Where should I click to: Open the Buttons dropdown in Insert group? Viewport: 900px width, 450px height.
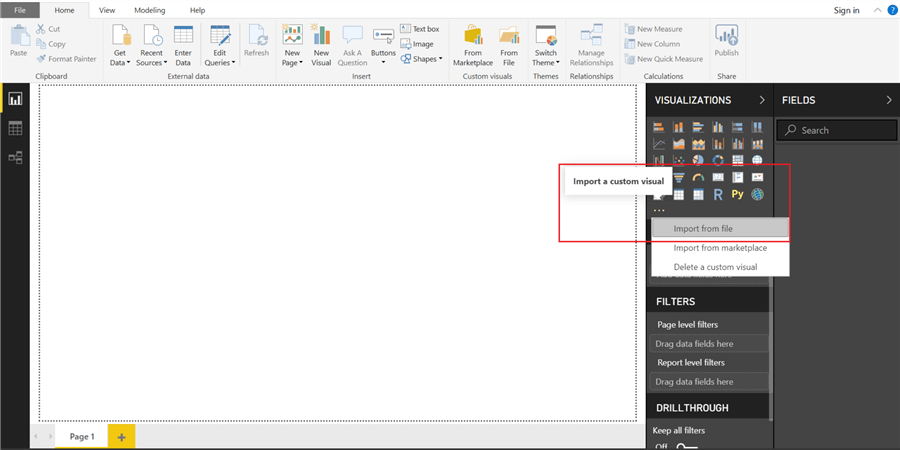click(x=383, y=46)
